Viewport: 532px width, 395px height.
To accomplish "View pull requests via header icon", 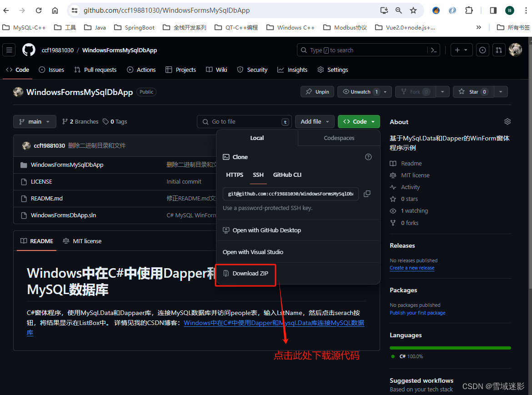I will click(x=499, y=50).
